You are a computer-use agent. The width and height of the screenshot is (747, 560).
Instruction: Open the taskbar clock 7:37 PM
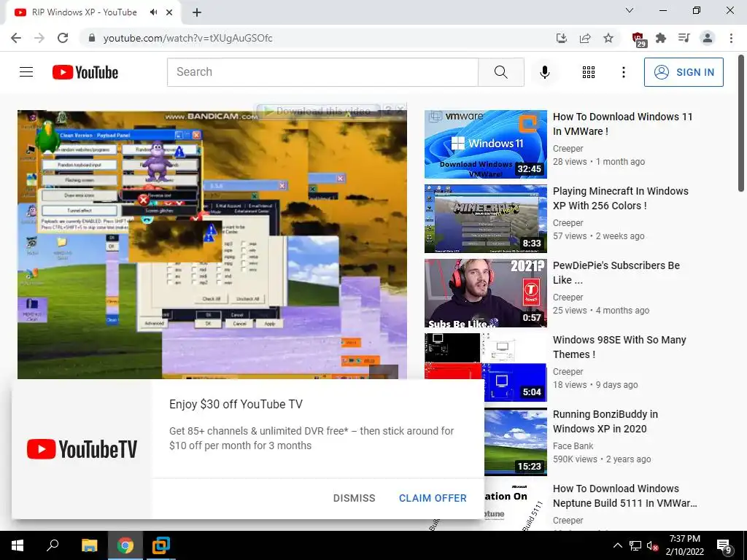[x=684, y=545]
